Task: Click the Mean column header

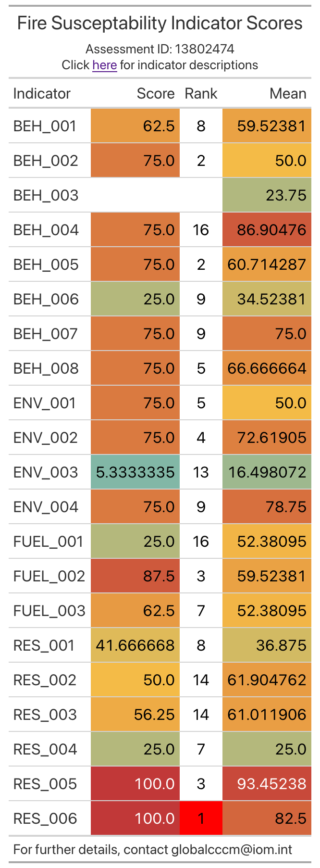Action: tap(287, 93)
